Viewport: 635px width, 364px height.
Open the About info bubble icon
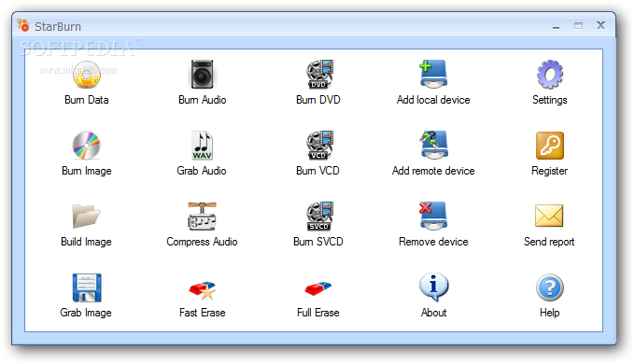pyautogui.click(x=433, y=287)
